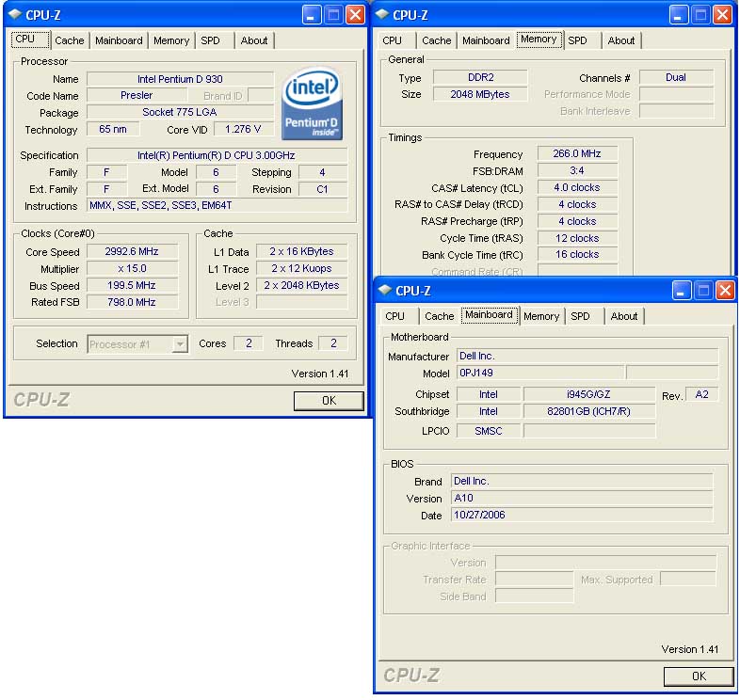Click the motherboard Manufacturer field Dell Inc.
The height and width of the screenshot is (700, 740).
pos(587,356)
